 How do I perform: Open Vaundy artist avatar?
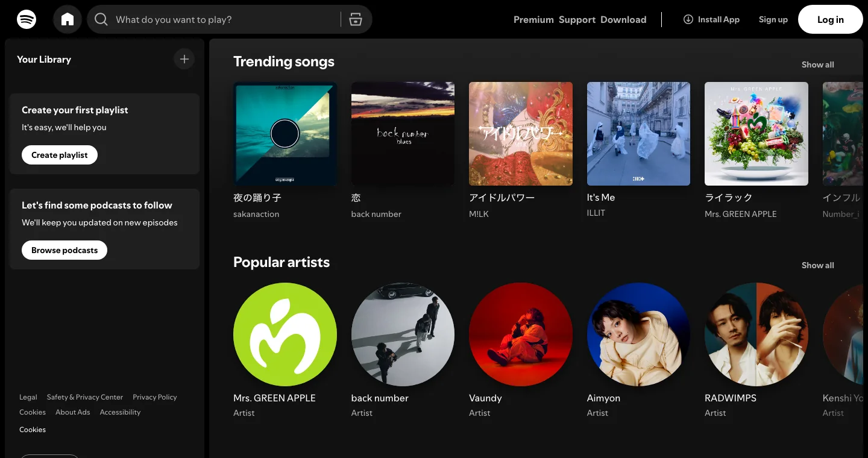click(x=521, y=334)
